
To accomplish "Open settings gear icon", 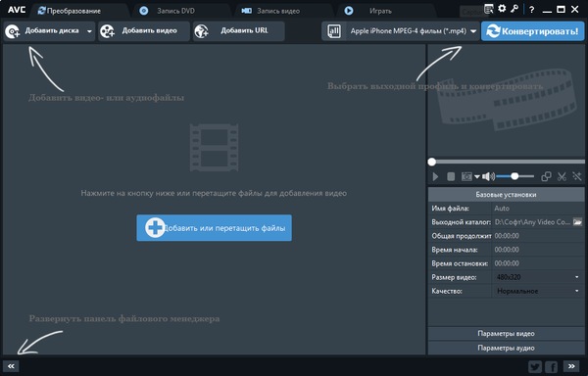I will pos(502,9).
